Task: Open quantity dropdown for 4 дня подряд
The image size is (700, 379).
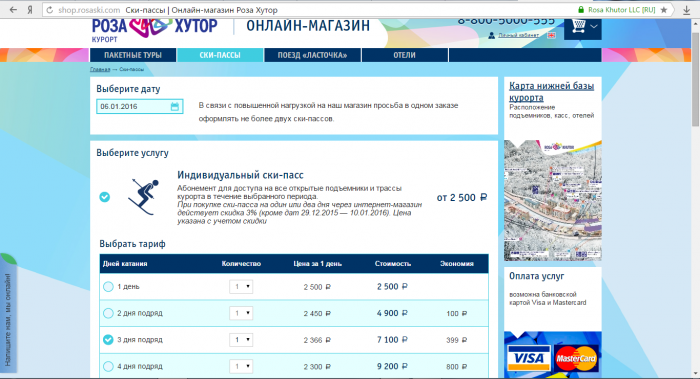Action: (241, 367)
